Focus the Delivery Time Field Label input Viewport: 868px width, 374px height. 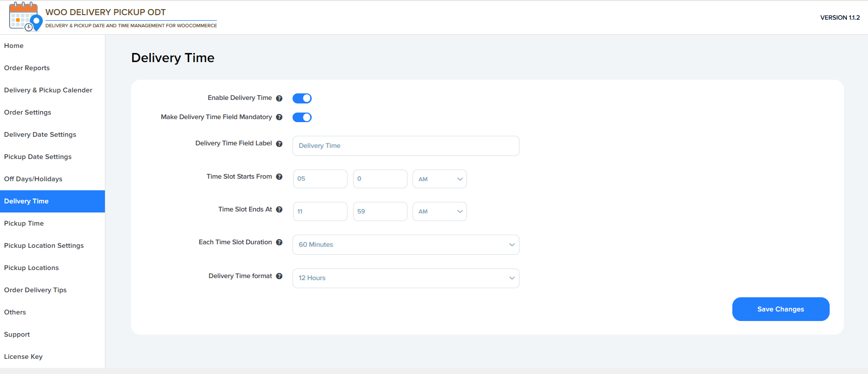point(406,146)
